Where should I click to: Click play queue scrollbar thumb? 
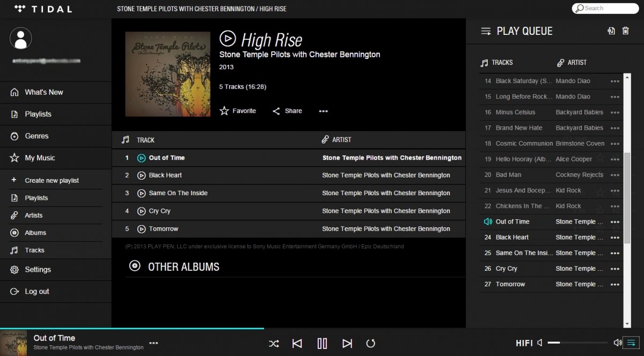point(627,198)
